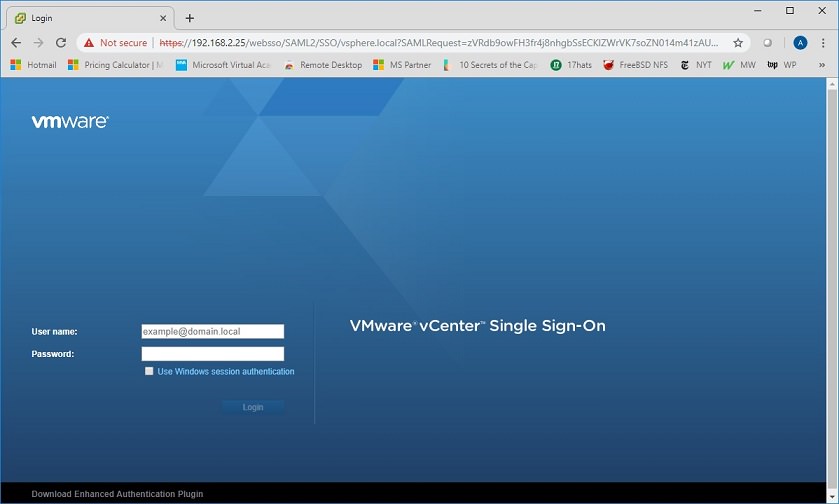Click the gray extension circle icon

click(x=767, y=43)
